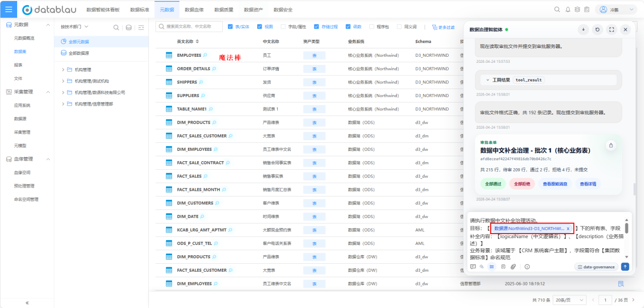The image size is (644, 308).
Task: Click the share icon on approval card
Action: click(x=611, y=145)
